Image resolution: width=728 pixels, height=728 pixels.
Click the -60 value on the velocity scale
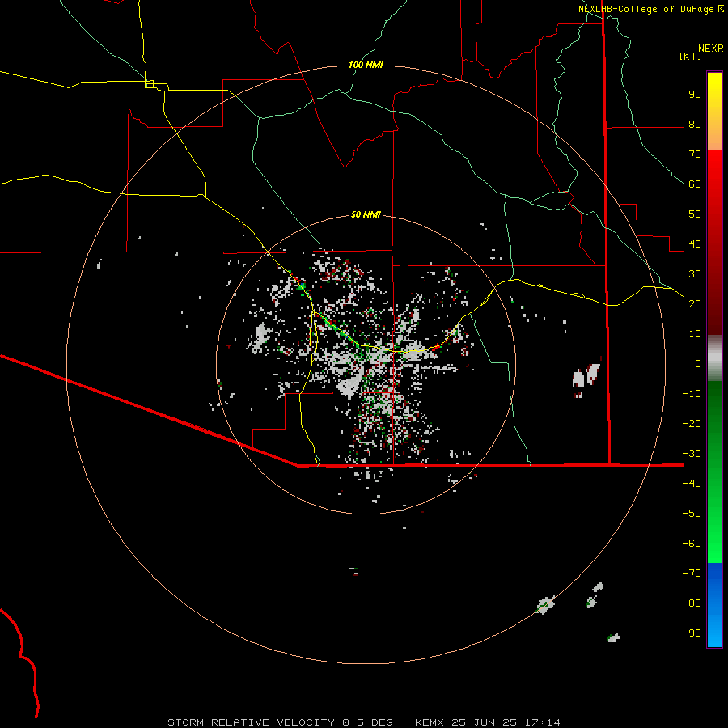[x=692, y=544]
